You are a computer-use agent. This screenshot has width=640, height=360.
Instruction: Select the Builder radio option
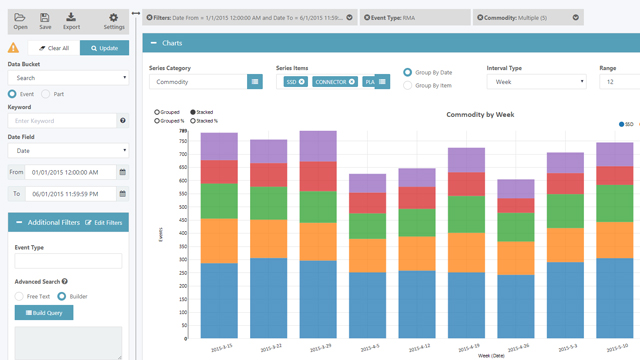[x=62, y=296]
